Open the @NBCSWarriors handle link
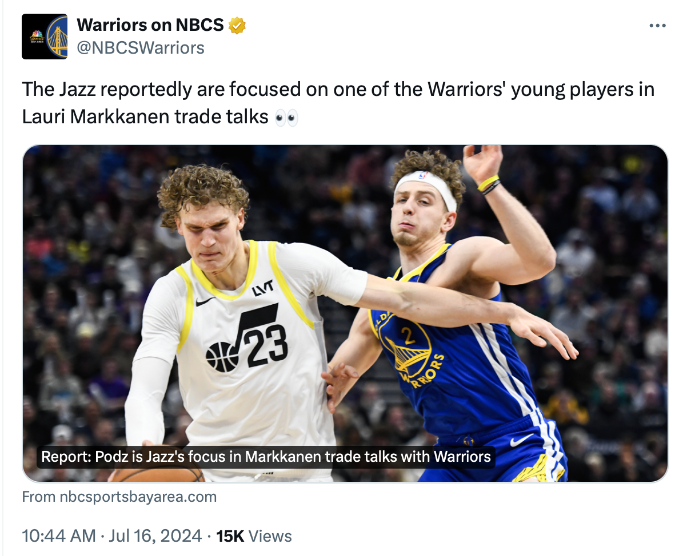The width and height of the screenshot is (687, 556). 140,48
